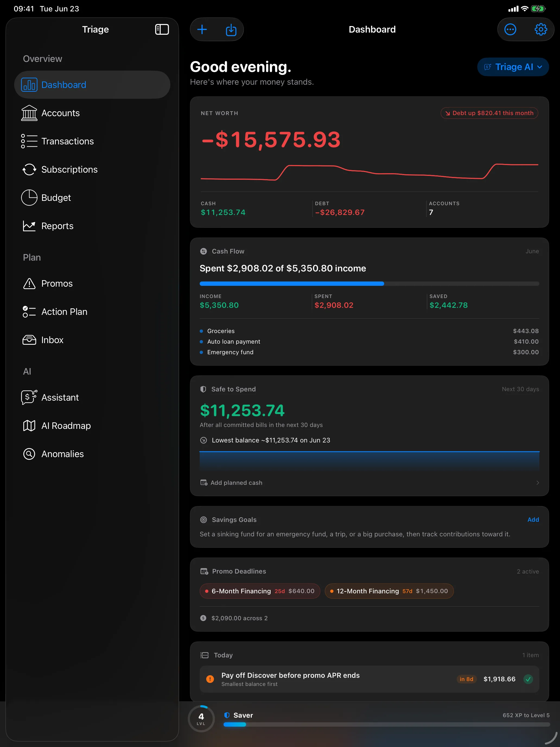Click the plus add button
This screenshot has height=747, width=560.
pyautogui.click(x=202, y=29)
